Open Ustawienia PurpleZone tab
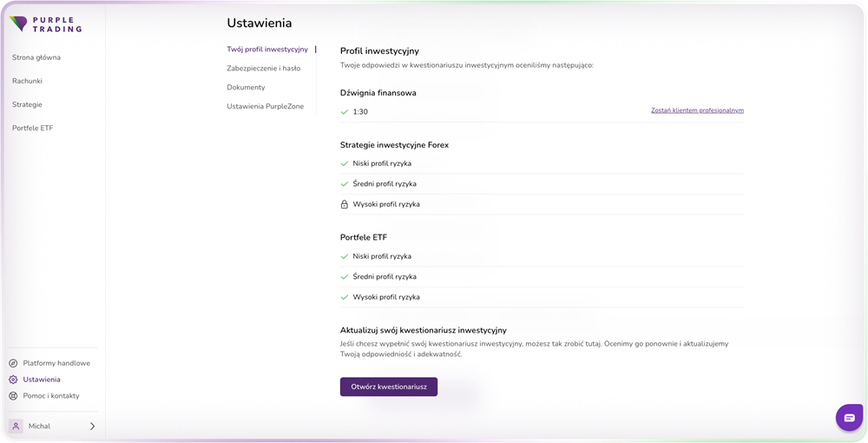868x443 pixels. click(265, 106)
